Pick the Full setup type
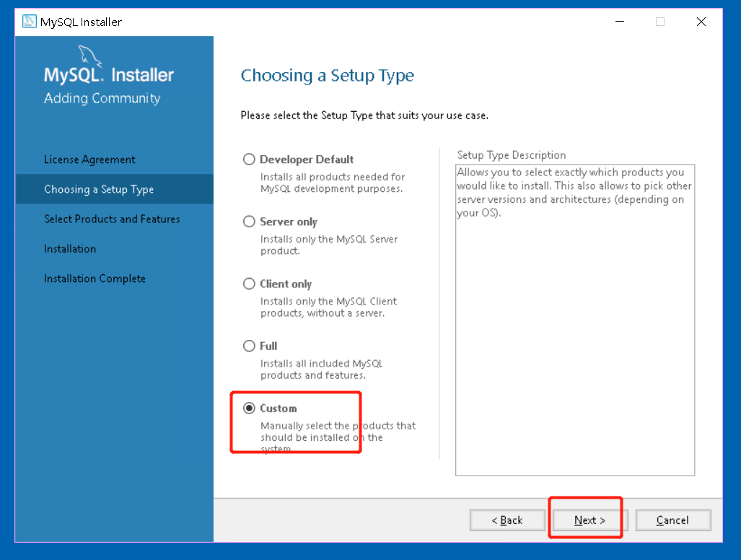741x560 pixels. click(249, 346)
